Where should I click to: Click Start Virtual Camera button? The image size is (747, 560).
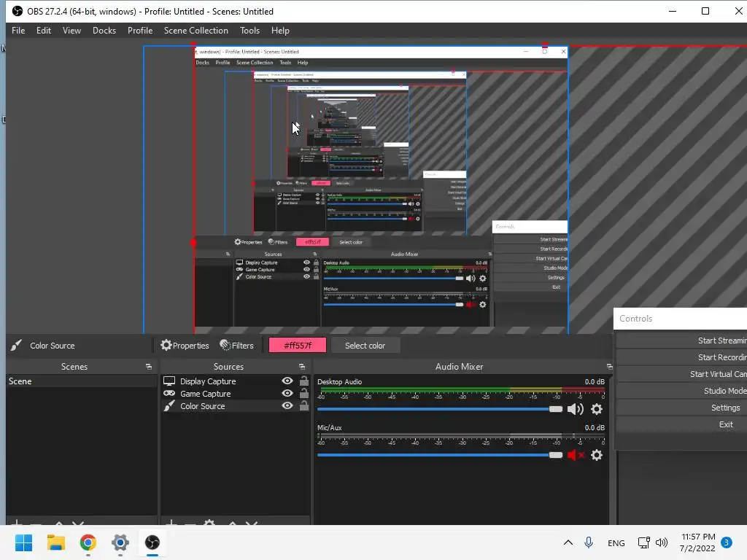coord(682,374)
